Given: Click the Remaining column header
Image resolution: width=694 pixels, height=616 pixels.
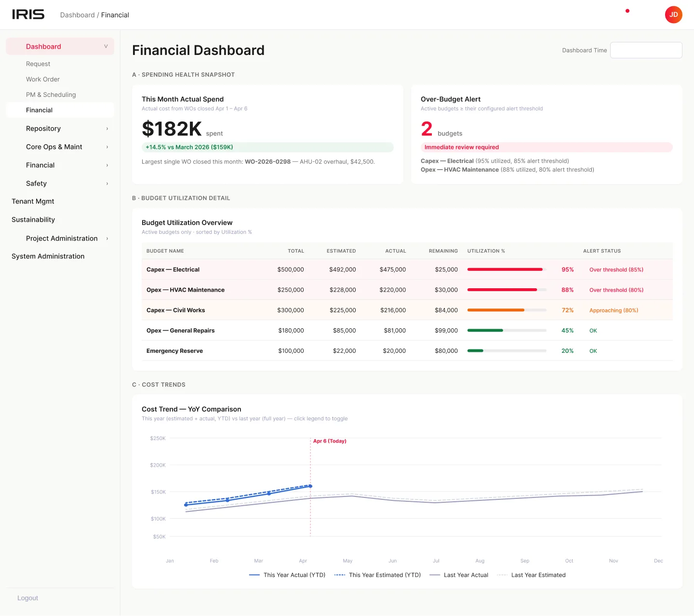Looking at the screenshot, I should [x=443, y=251].
